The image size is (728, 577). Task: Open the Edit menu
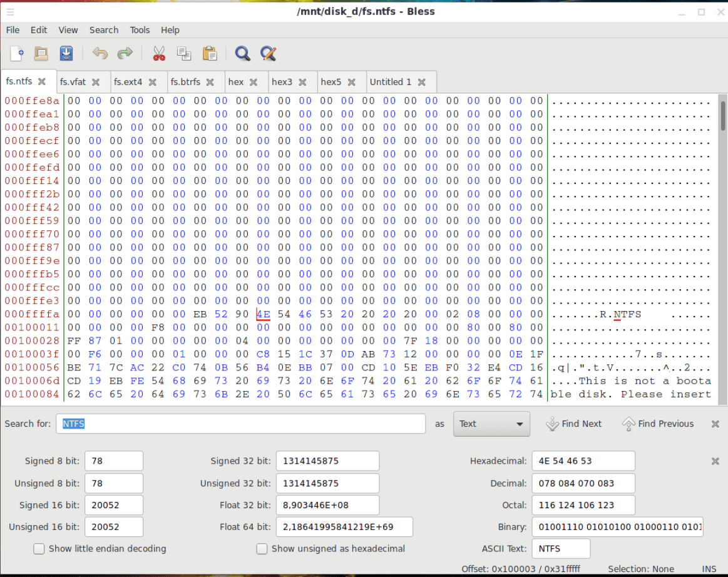[x=39, y=29]
